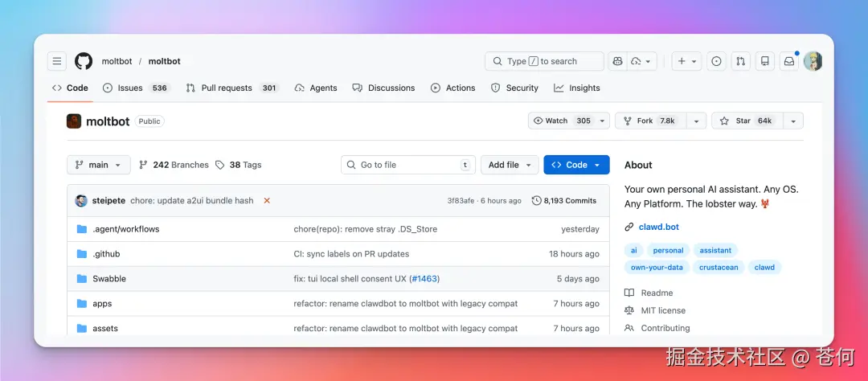Open the Pull requests tab
This screenshot has height=381, width=868.
(232, 88)
